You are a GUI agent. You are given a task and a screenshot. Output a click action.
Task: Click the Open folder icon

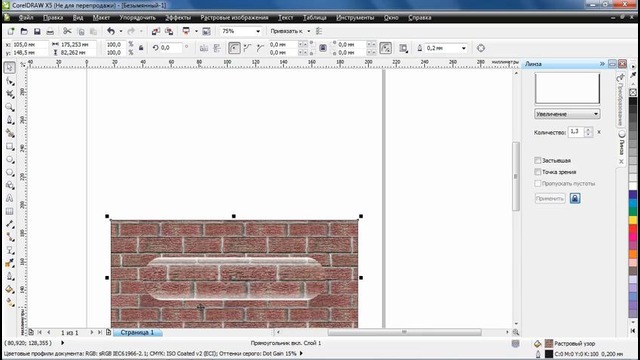tap(24, 31)
